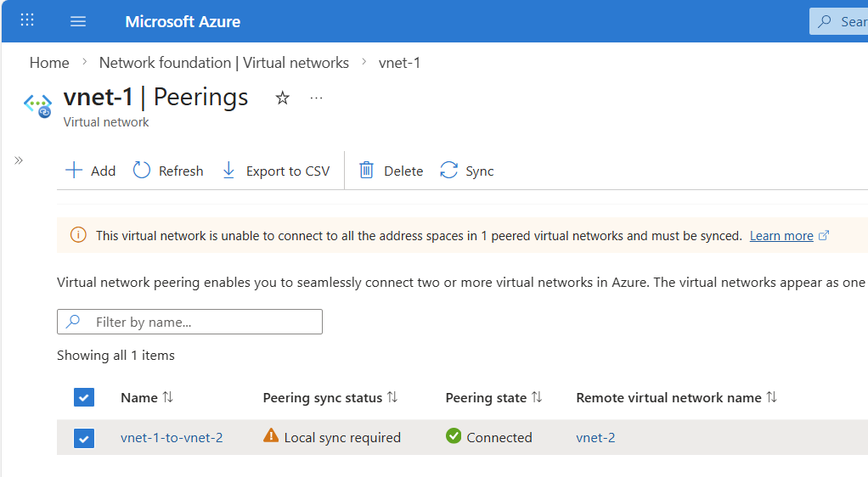Open remote virtual network vnet-2

click(595, 438)
